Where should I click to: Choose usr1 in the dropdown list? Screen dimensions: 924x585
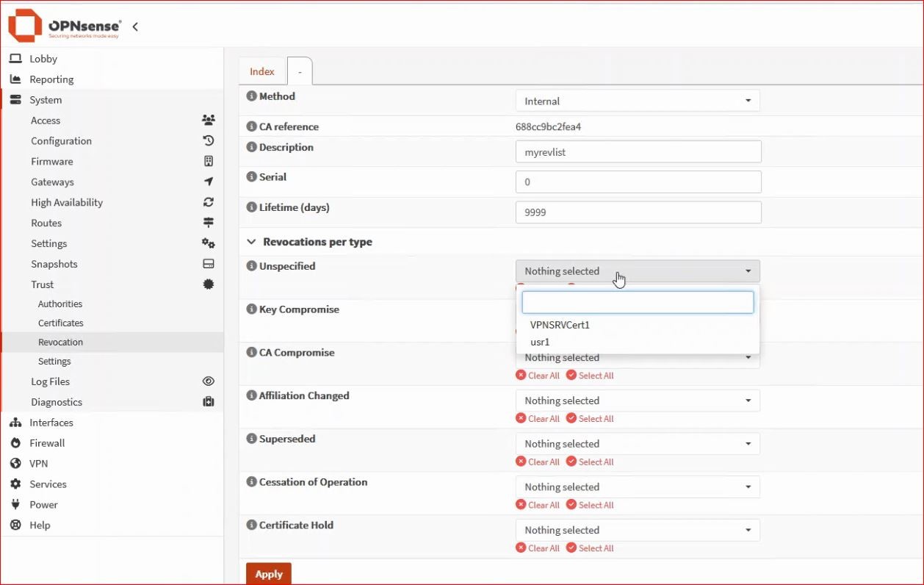click(x=540, y=342)
